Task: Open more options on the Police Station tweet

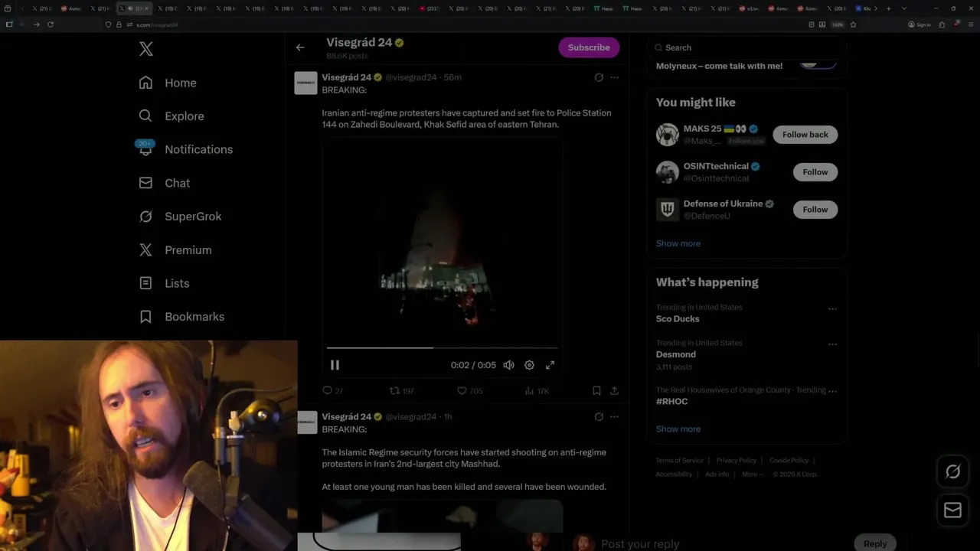Action: 614,77
